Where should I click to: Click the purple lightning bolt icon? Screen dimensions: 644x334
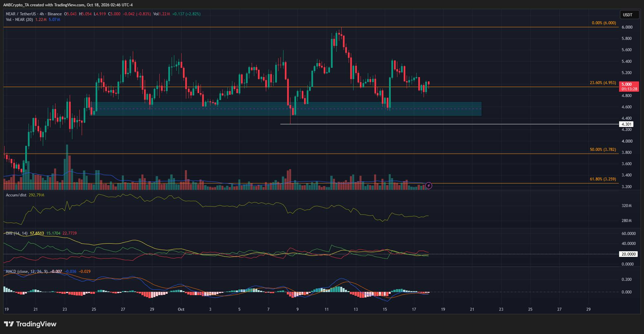pyautogui.click(x=429, y=185)
